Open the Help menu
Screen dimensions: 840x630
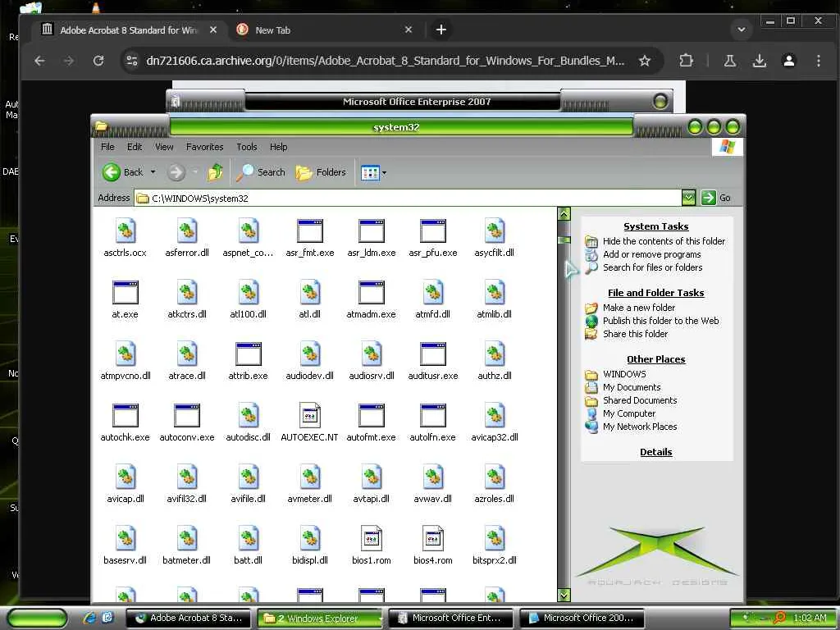[x=278, y=147]
